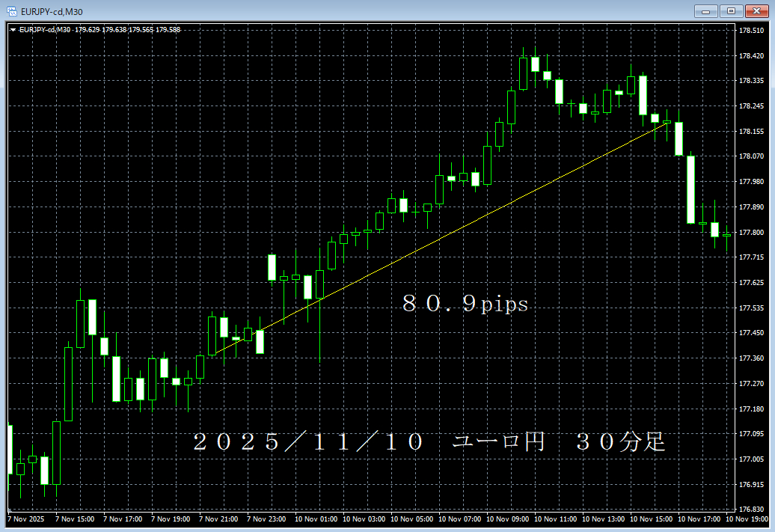This screenshot has height=532, width=775.
Task: Click the 10 Nov 03:00 time axis label
Action: (364, 519)
